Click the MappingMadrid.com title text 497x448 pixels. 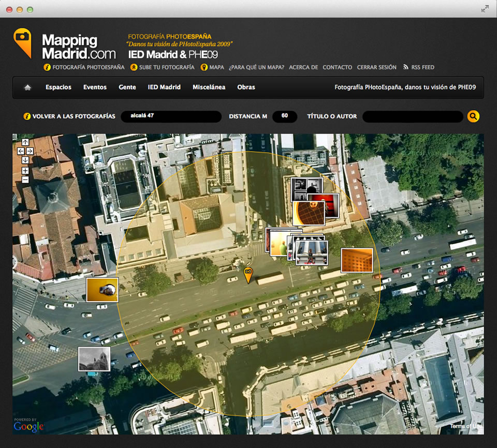(x=79, y=47)
